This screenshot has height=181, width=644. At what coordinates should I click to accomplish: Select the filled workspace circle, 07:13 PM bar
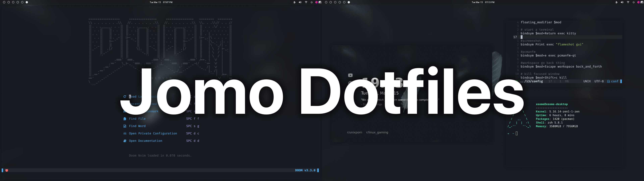click(x=349, y=2)
